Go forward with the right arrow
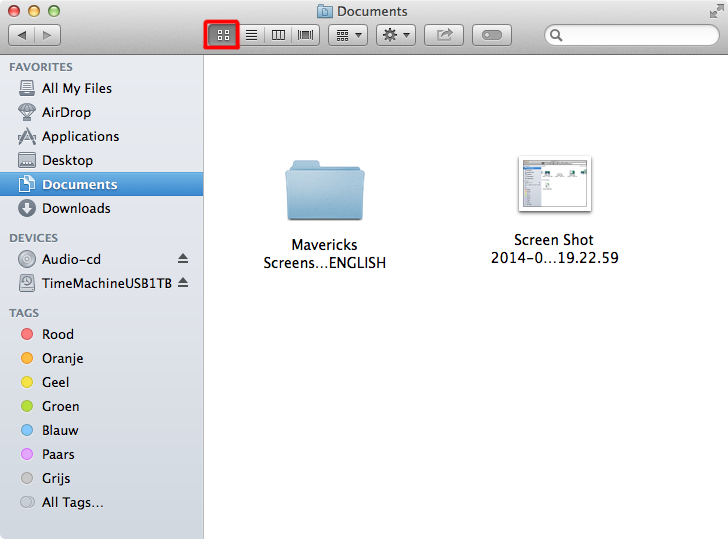This screenshot has width=728, height=539. [x=47, y=35]
